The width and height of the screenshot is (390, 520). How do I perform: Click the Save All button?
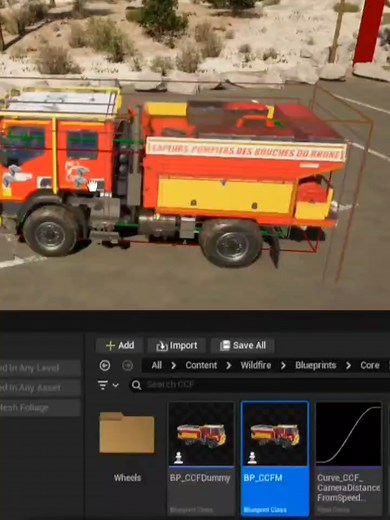click(x=243, y=345)
